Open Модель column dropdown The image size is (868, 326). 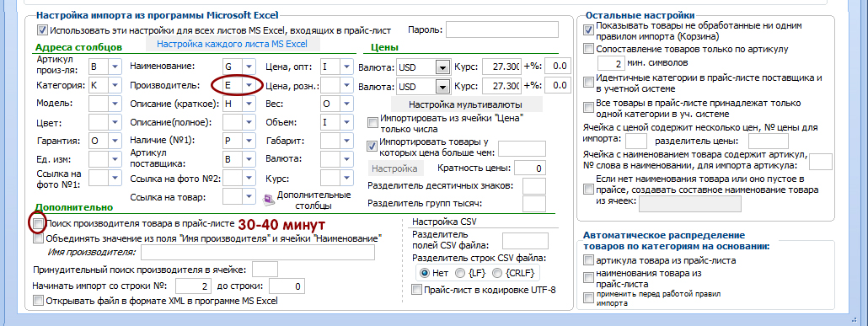[x=115, y=104]
